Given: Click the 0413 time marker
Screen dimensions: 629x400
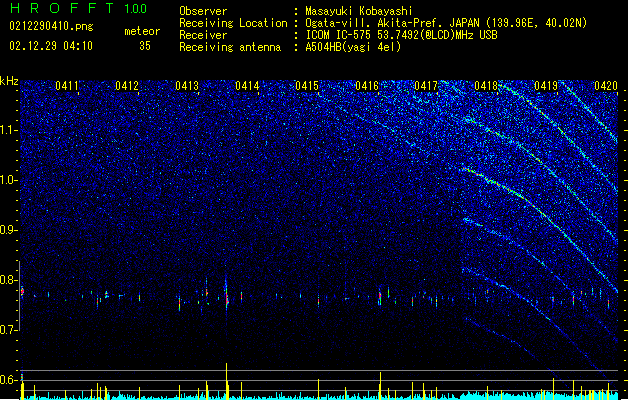Looking at the screenshot, I should [187, 86].
